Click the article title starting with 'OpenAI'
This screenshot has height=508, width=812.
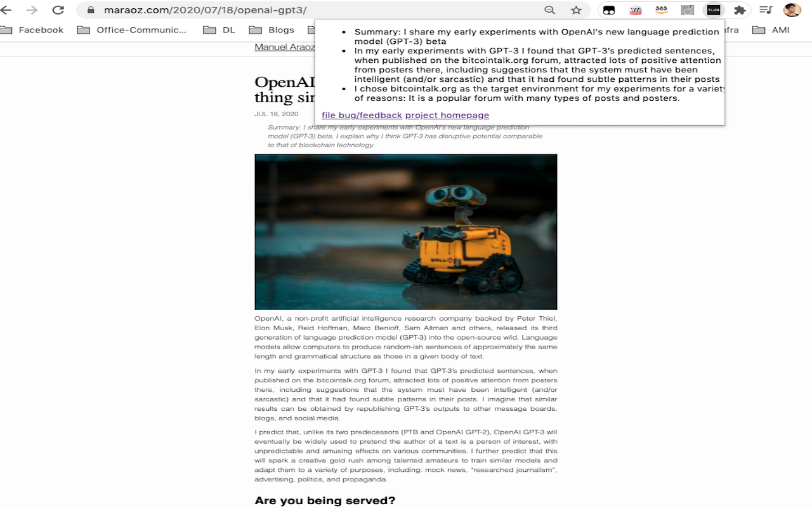284,90
